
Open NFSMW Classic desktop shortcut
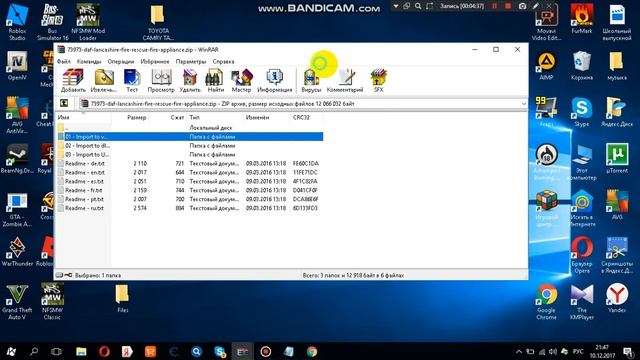coord(52,301)
